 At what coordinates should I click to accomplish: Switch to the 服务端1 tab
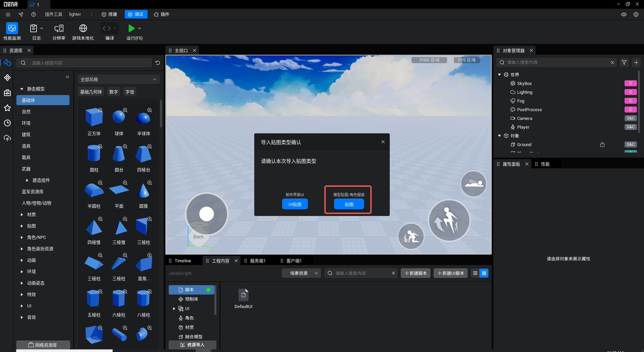(x=258, y=261)
